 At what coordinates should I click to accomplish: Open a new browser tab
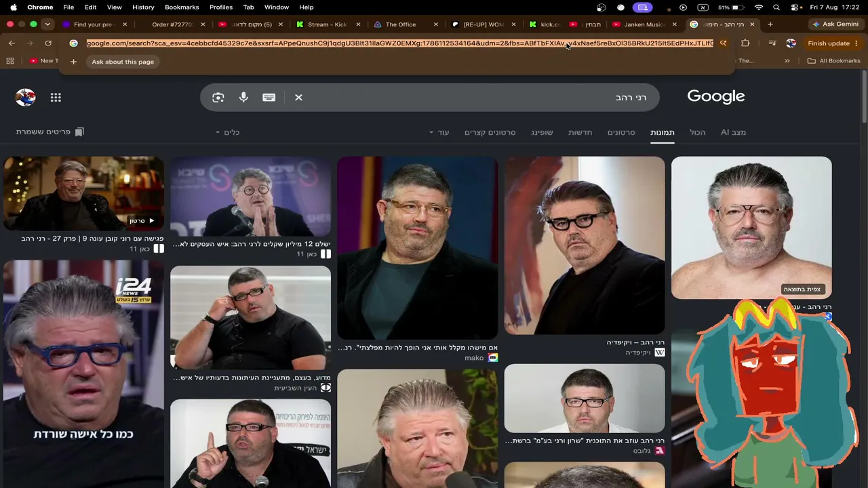point(770,24)
